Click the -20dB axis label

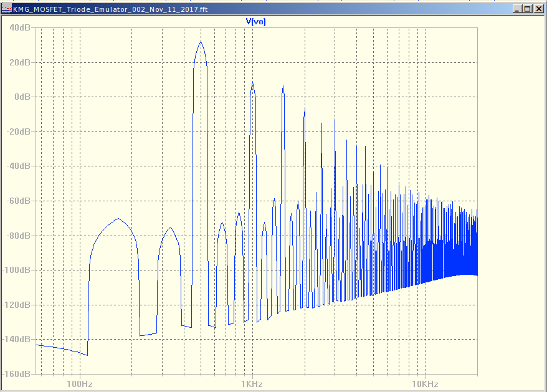click(19, 131)
